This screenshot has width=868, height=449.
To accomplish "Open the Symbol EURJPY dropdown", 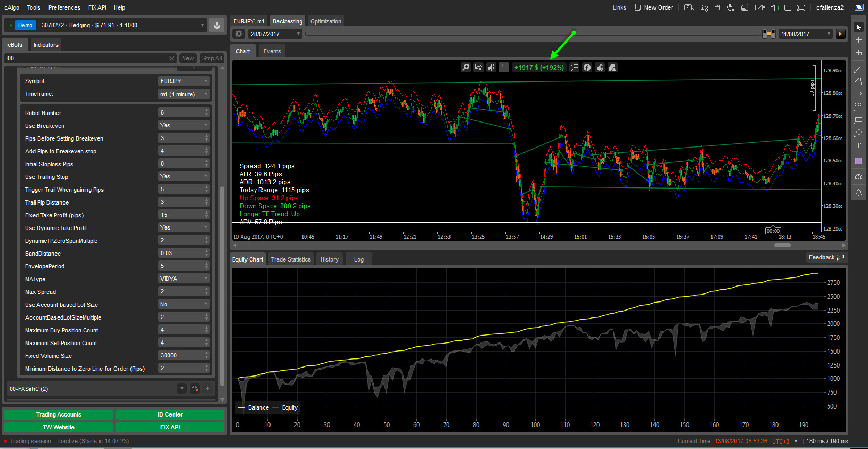I will click(x=184, y=81).
